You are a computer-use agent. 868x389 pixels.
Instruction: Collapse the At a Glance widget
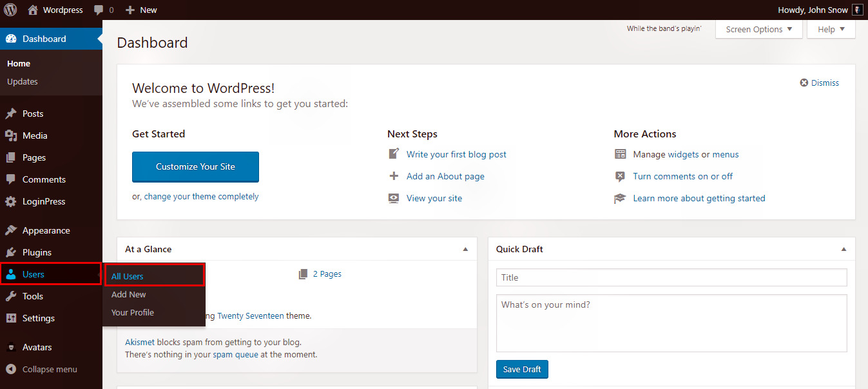click(466, 249)
